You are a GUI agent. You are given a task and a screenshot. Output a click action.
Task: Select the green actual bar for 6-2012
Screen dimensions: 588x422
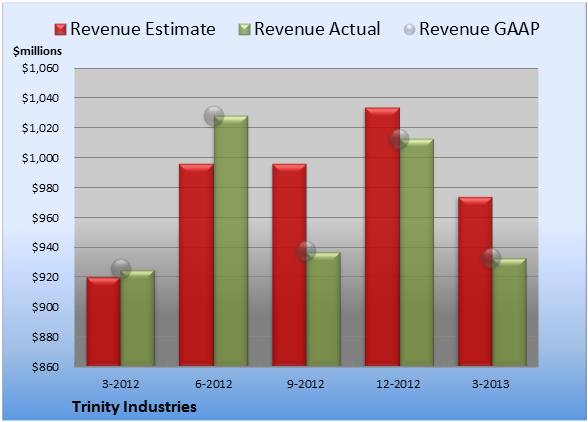point(231,241)
